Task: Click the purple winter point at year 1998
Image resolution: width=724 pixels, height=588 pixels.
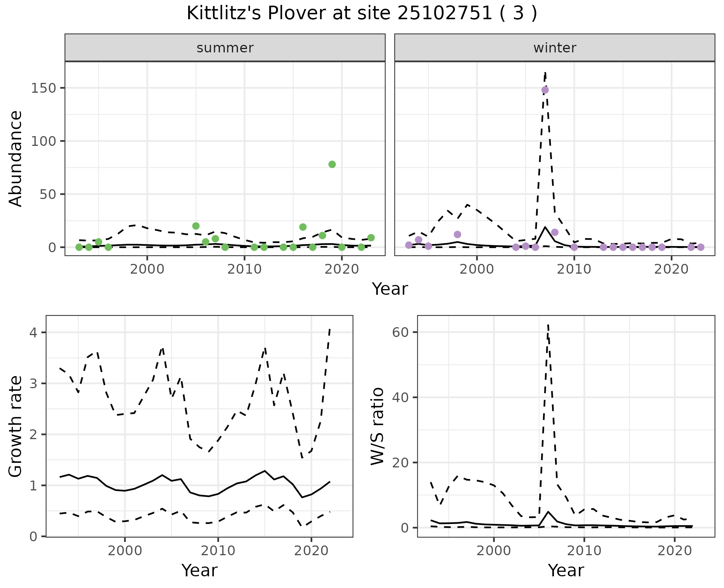Action: coord(457,234)
